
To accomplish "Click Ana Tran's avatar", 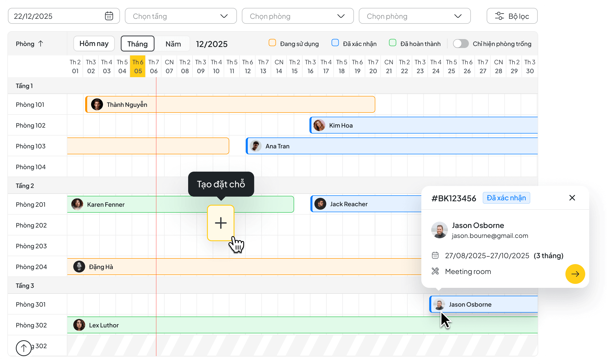I will pyautogui.click(x=256, y=146).
